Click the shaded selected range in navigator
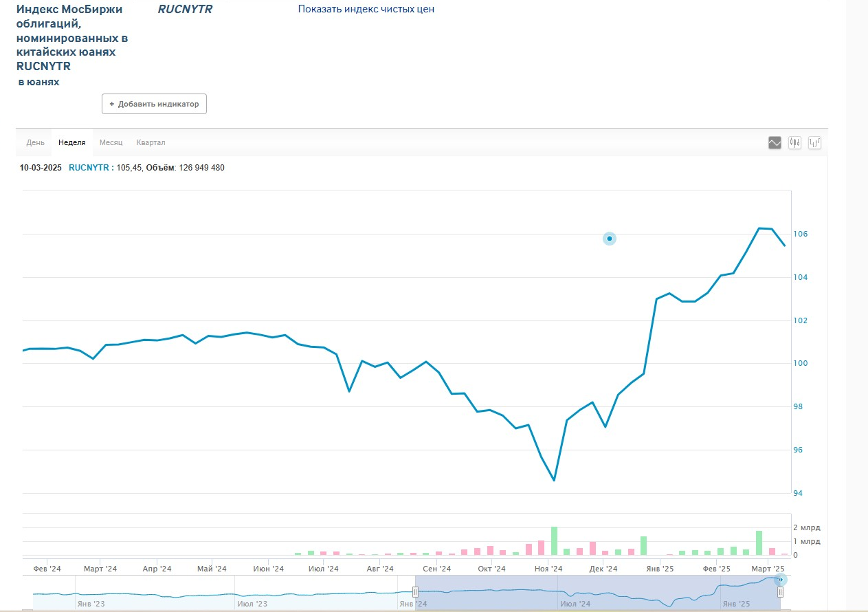 pyautogui.click(x=598, y=591)
